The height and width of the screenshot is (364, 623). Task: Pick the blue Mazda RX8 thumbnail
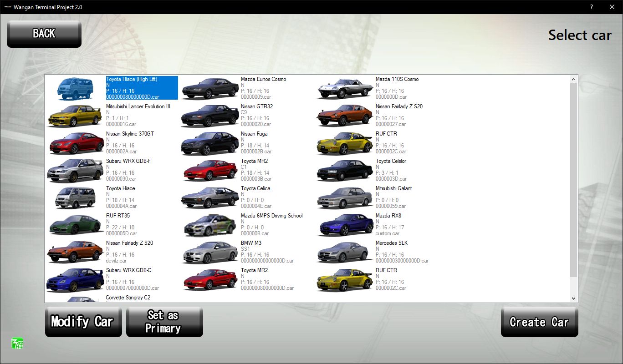(x=345, y=225)
